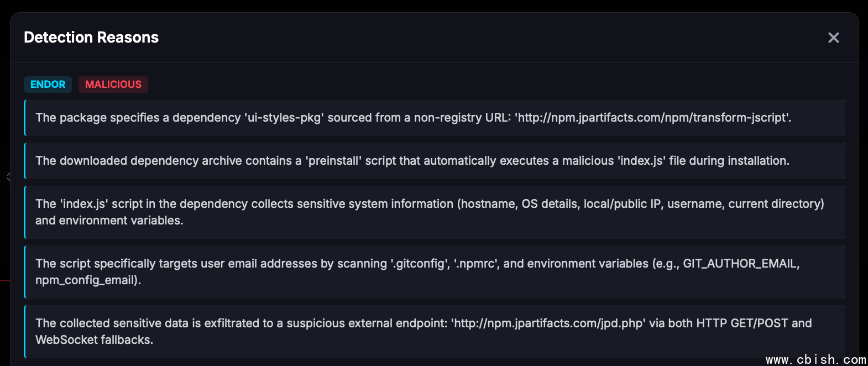Select the system information collection reason row

pyautogui.click(x=435, y=212)
